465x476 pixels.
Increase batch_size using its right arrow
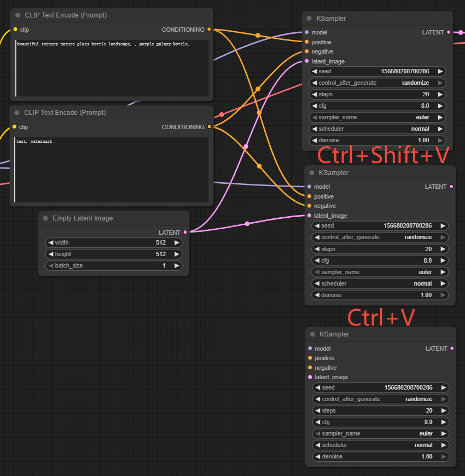pyautogui.click(x=177, y=265)
